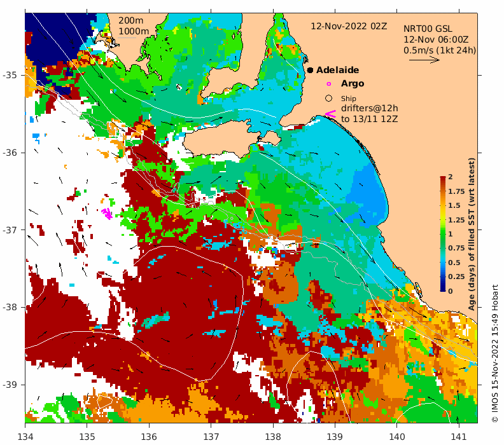Click the colorbar tick label 0.75
Viewport: 504px width, 445px height.
click(x=456, y=248)
